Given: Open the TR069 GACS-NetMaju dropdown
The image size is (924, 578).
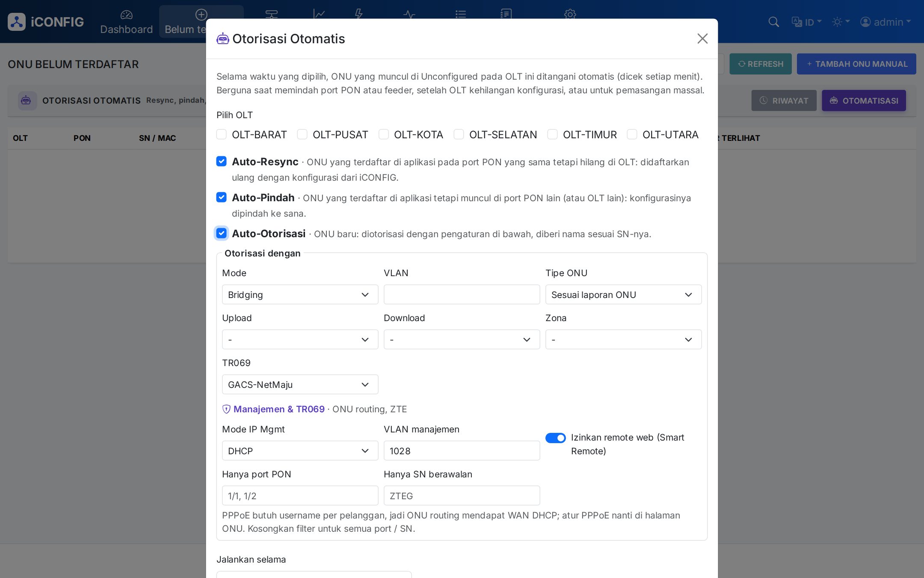Looking at the screenshot, I should 300,384.
